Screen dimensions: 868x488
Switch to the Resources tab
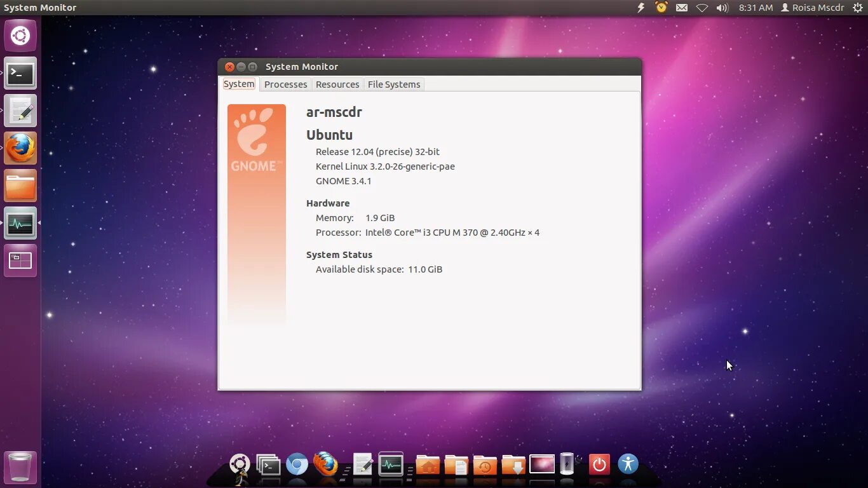337,85
